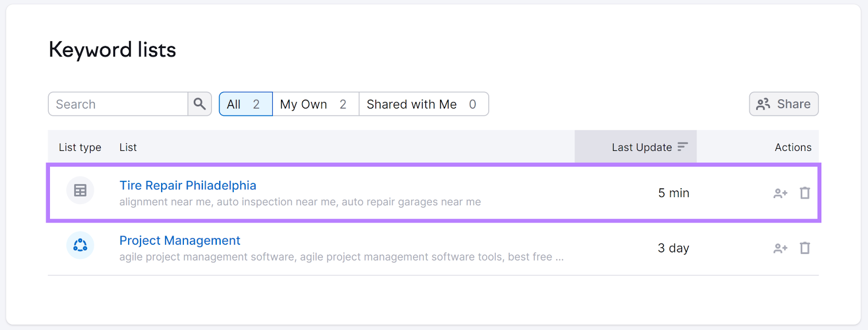Open the Tire Repair Philadelphia list

[x=188, y=186]
